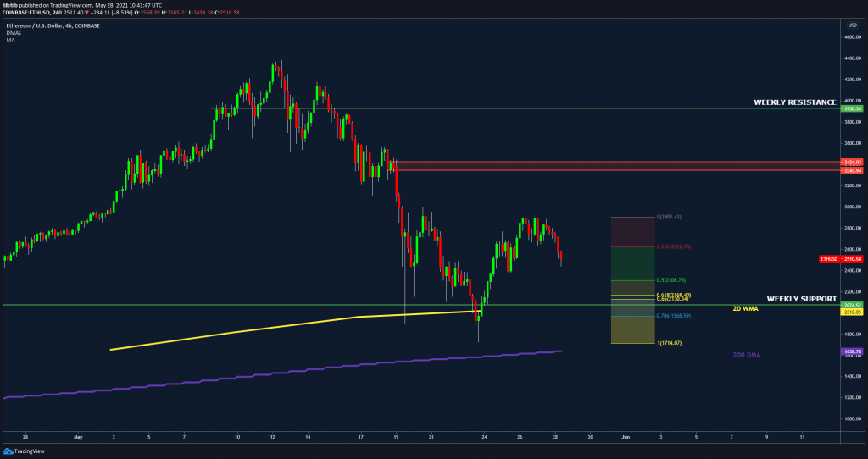Click the red 3343.94 price label

click(852, 170)
